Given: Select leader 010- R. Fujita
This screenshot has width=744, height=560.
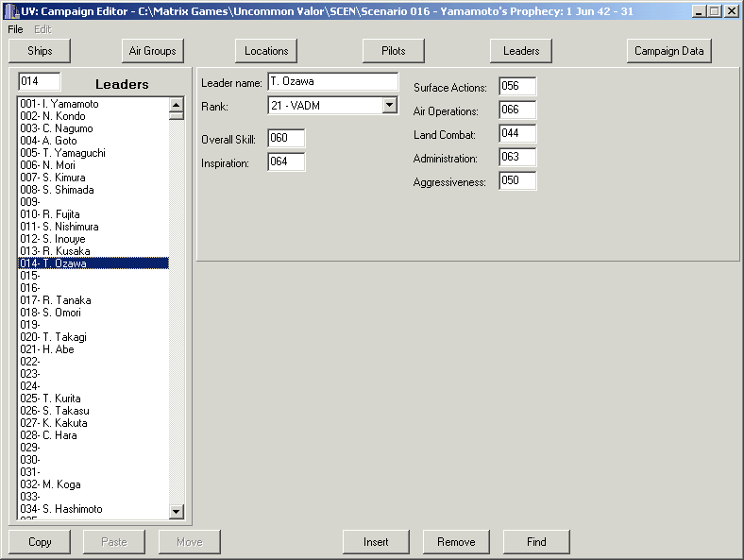Looking at the screenshot, I should tap(93, 214).
